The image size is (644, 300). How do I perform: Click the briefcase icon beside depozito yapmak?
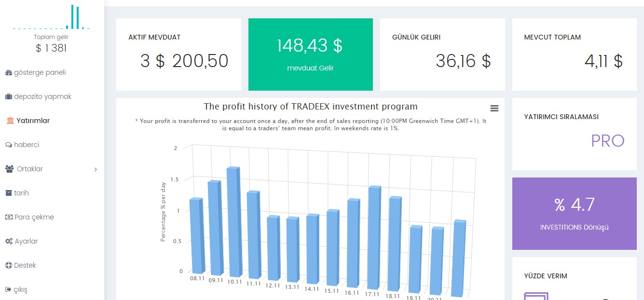click(8, 97)
